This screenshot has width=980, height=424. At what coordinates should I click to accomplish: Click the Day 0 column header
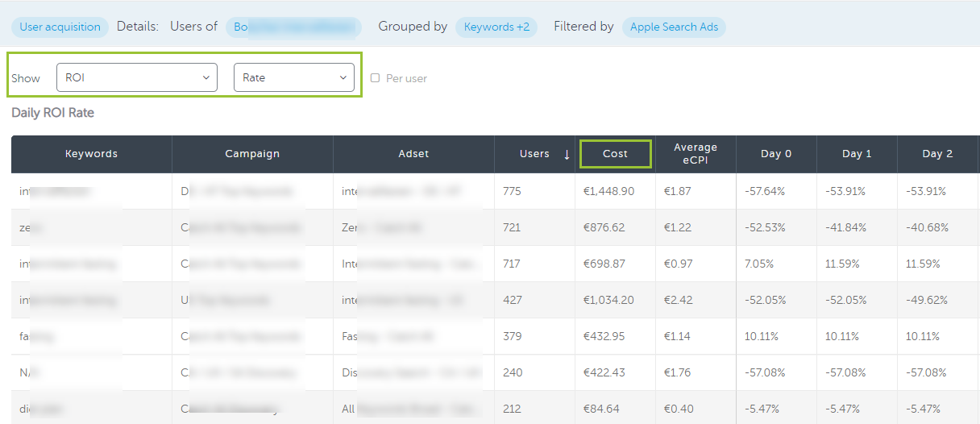click(776, 154)
